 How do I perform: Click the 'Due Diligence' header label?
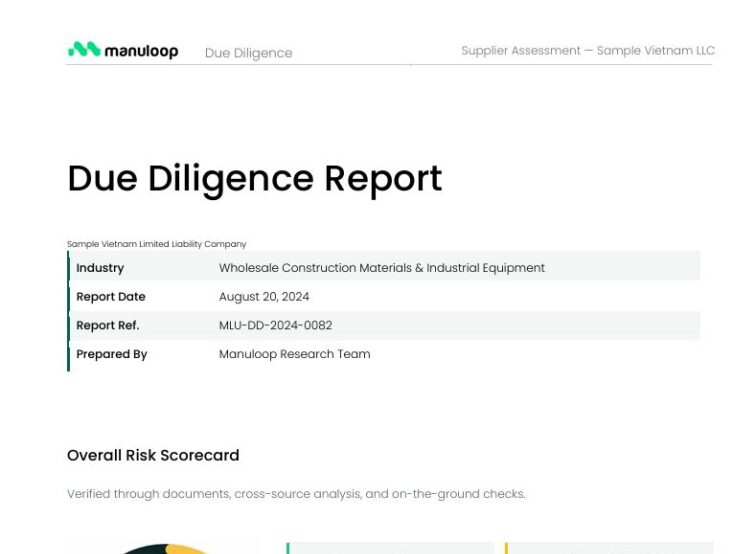tap(248, 53)
